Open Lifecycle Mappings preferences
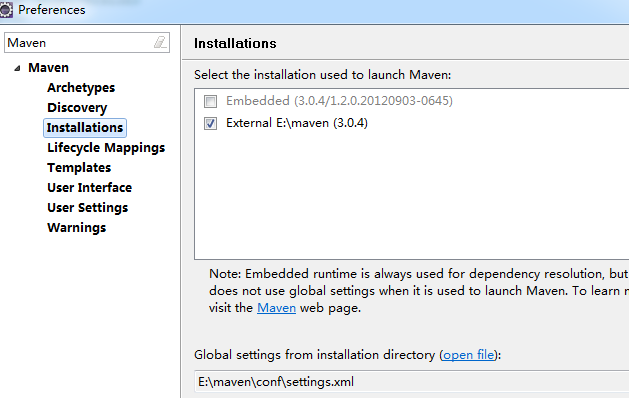 click(106, 148)
